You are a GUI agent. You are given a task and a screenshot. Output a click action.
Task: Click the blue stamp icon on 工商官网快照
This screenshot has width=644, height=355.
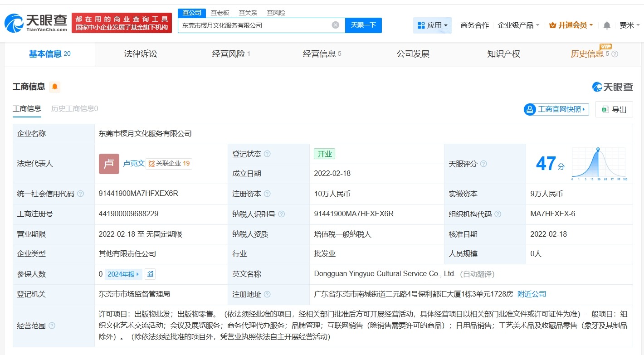pyautogui.click(x=529, y=109)
